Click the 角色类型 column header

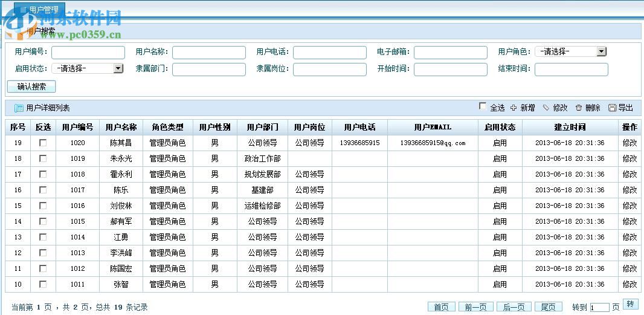167,127
